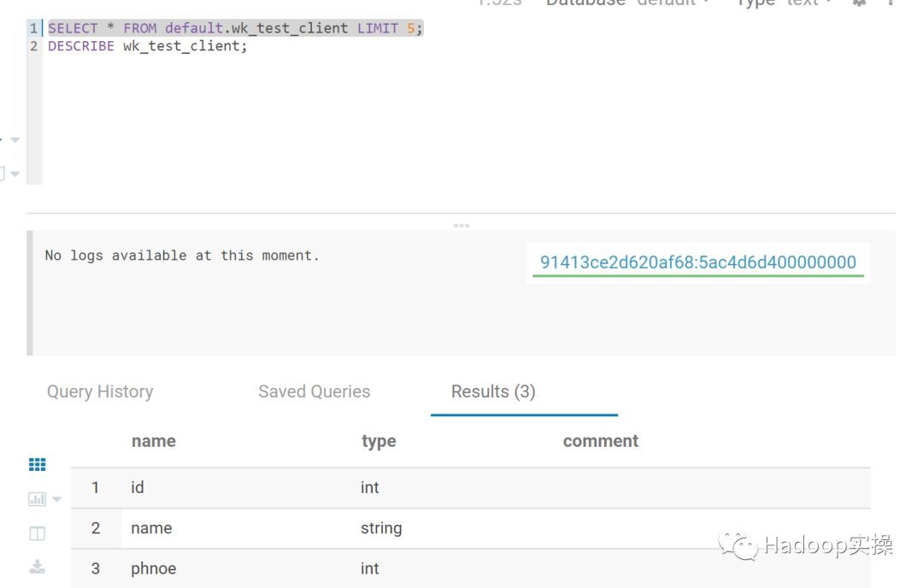Download the results icon
Screen dimensions: 923x588
(x=37, y=567)
